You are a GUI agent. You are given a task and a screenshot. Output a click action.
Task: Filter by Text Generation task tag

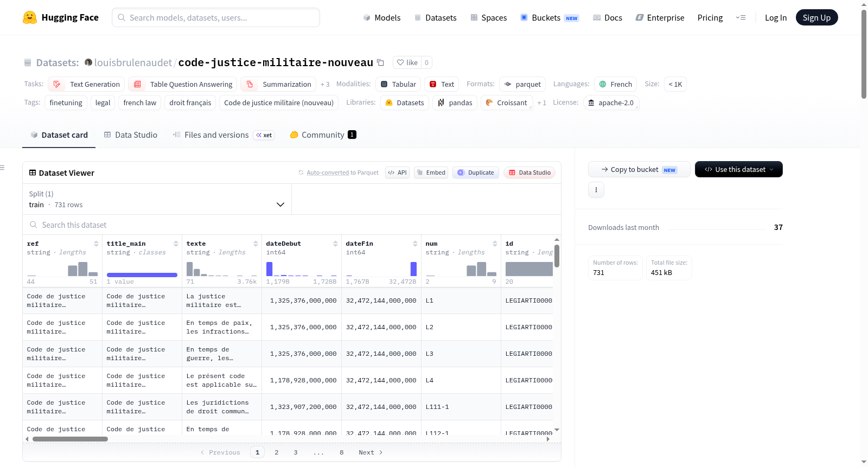point(86,84)
